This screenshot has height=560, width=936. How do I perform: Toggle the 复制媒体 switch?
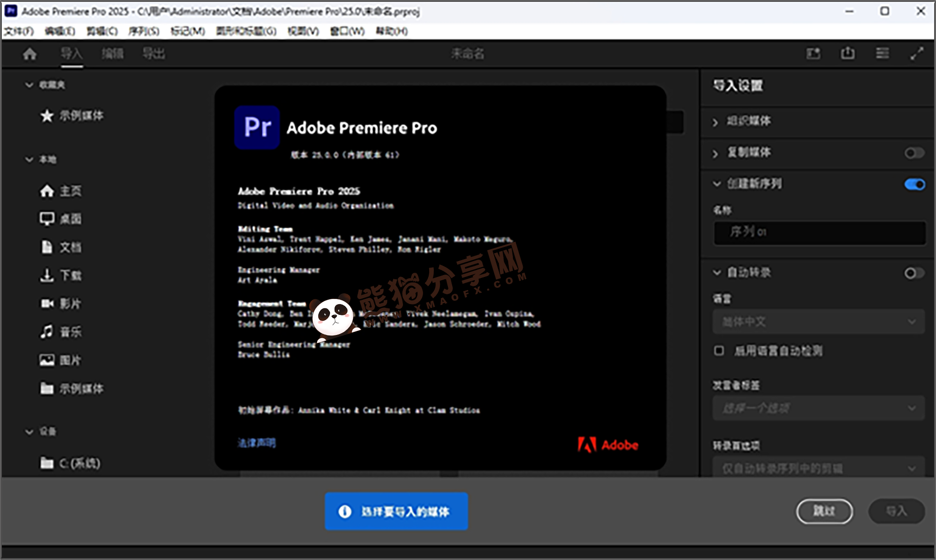point(914,153)
